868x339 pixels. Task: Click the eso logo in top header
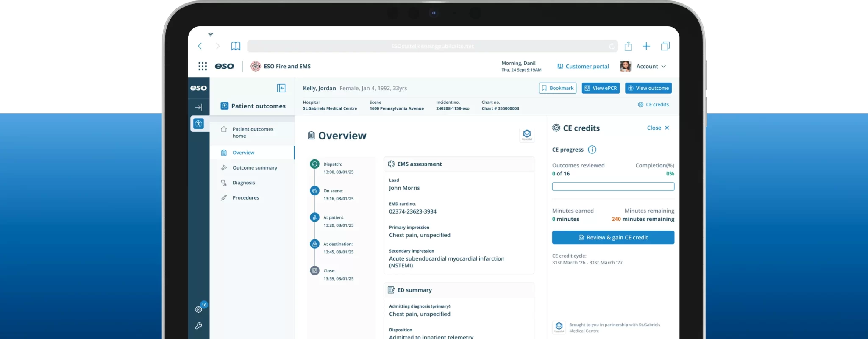pos(224,66)
